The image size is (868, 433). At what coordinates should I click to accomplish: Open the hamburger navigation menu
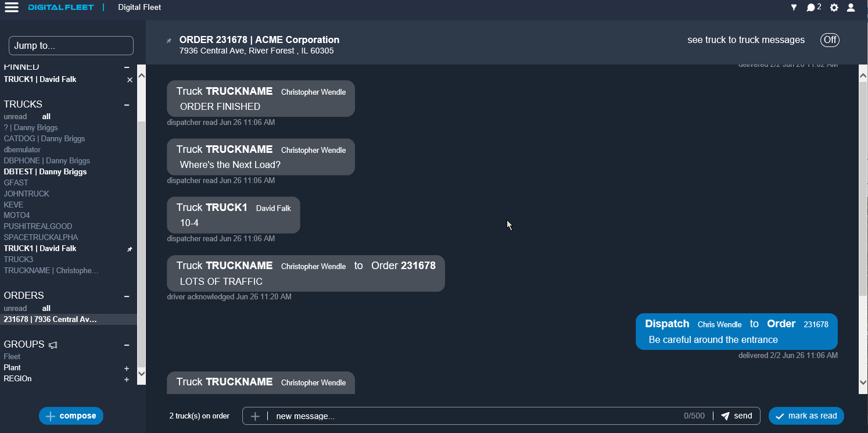(12, 8)
